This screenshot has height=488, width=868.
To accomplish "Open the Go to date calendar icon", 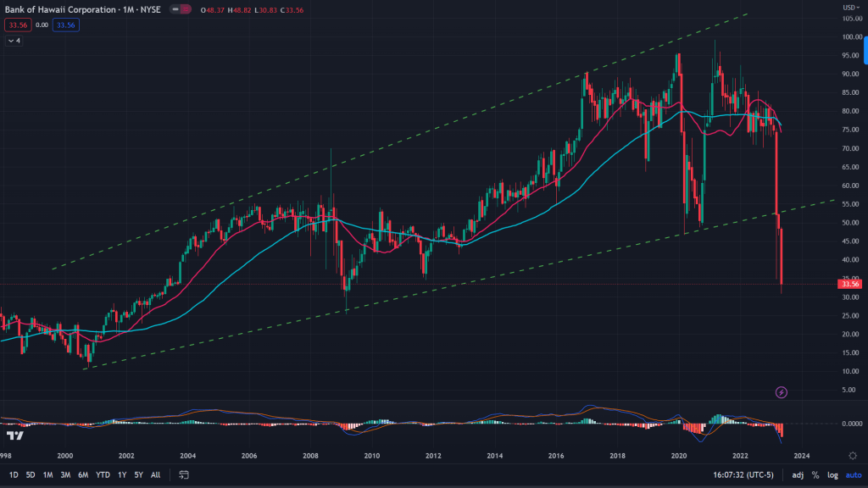I will point(183,475).
